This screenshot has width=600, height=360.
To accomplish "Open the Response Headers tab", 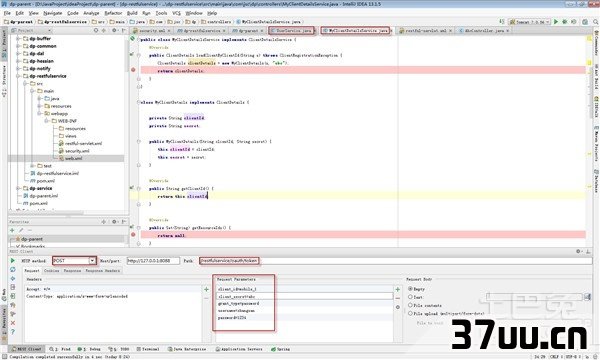I will click(x=103, y=270).
